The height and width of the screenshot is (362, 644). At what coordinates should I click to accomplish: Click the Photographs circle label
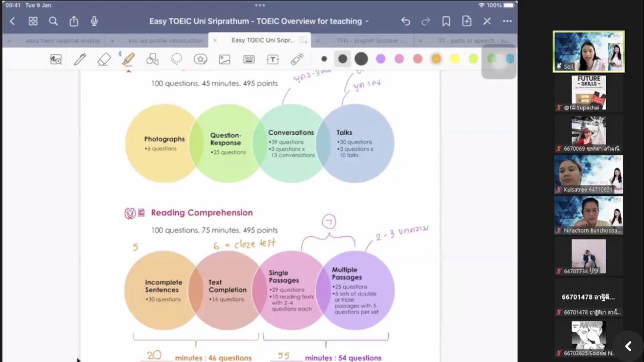pos(164,139)
